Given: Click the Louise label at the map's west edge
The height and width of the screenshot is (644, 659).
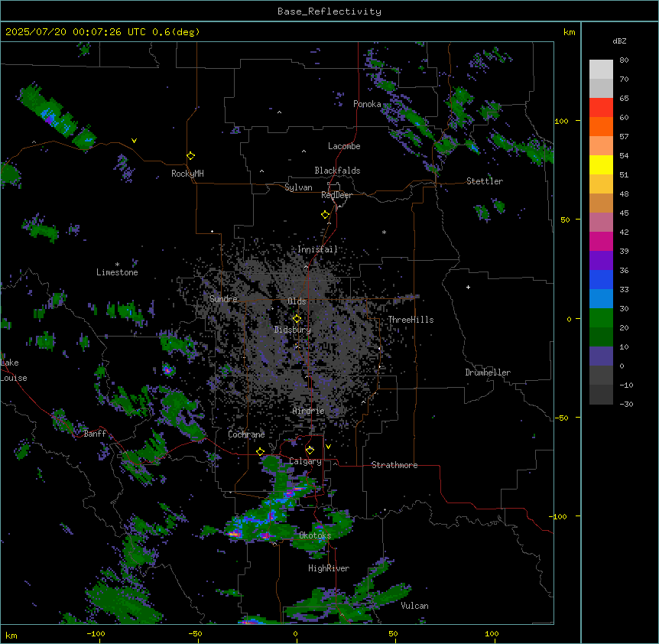Looking at the screenshot, I should tap(14, 379).
